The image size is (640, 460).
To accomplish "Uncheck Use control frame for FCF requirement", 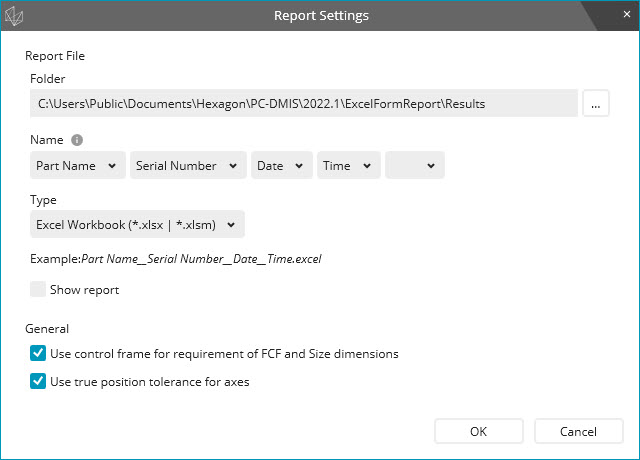I will (38, 353).
